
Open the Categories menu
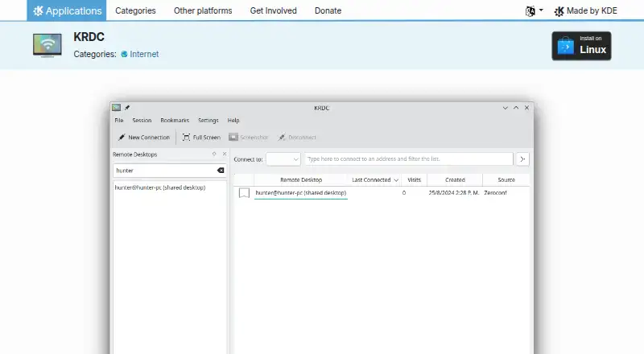(x=135, y=10)
